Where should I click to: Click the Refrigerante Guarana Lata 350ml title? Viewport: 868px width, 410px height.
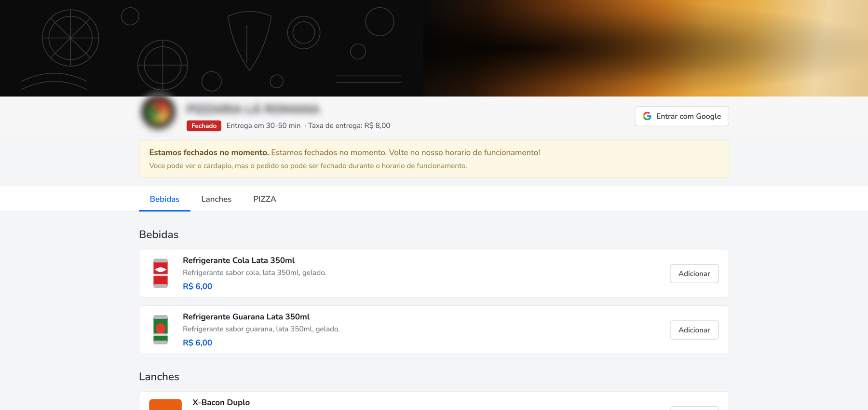246,317
